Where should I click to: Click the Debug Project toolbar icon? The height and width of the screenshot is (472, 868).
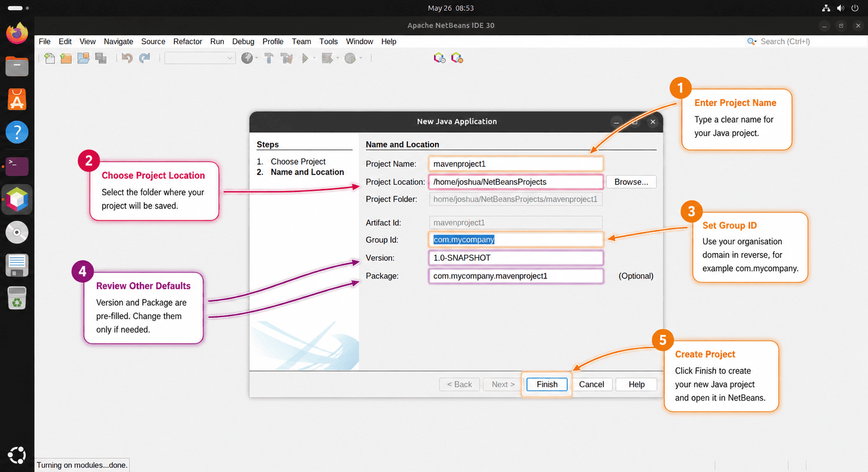[327, 58]
